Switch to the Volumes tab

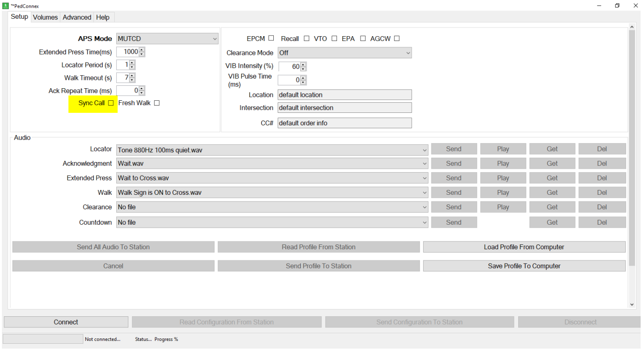tap(45, 17)
